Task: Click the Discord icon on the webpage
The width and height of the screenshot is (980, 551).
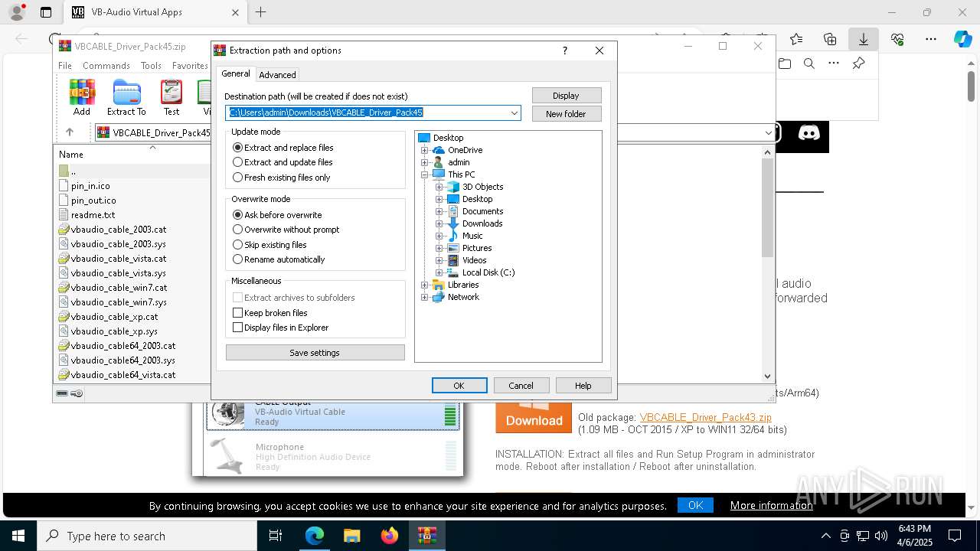Action: coord(808,133)
